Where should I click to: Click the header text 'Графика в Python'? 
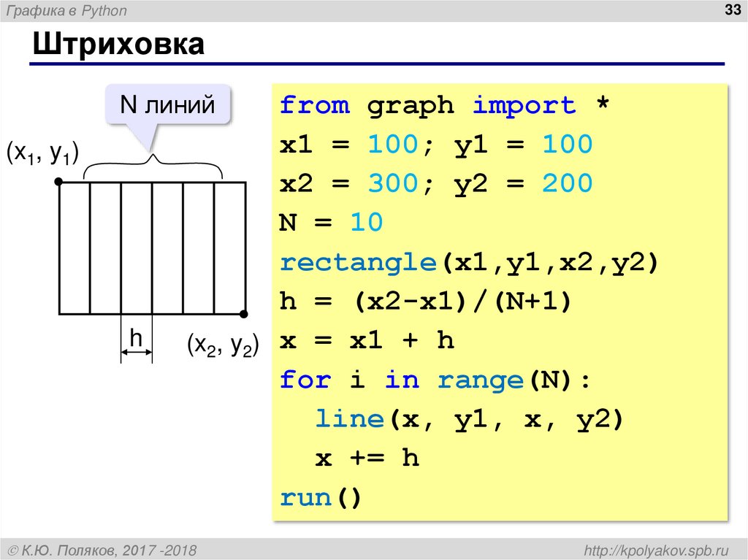coord(66,10)
